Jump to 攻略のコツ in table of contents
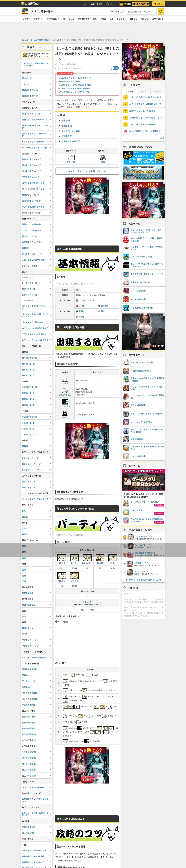The height and width of the screenshot is (868, 186). pos(66,136)
